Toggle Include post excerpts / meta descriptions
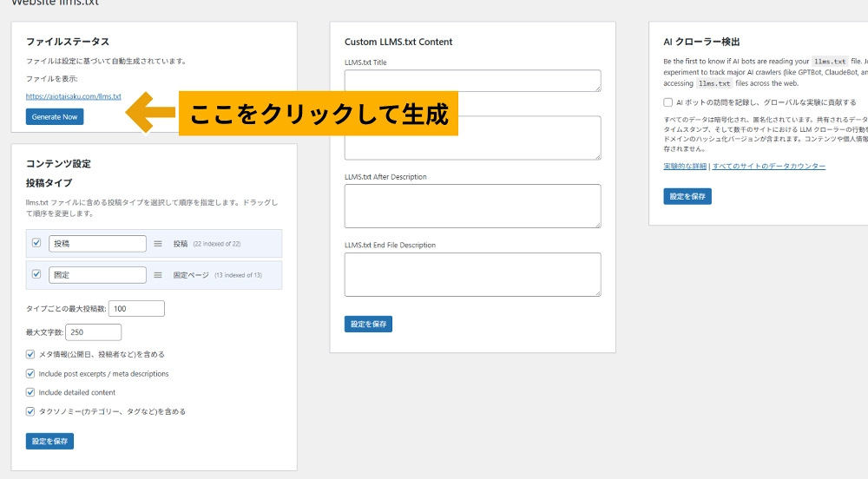 pos(31,373)
